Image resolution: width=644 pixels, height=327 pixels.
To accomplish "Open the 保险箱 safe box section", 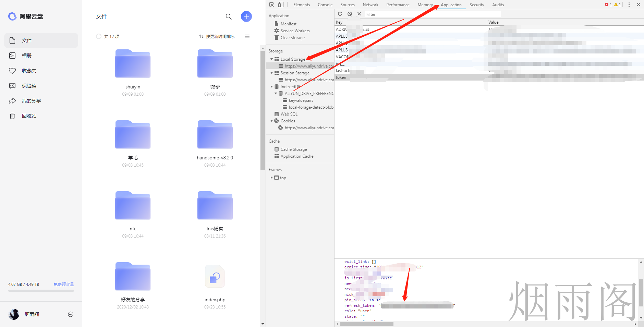I will click(x=41, y=86).
